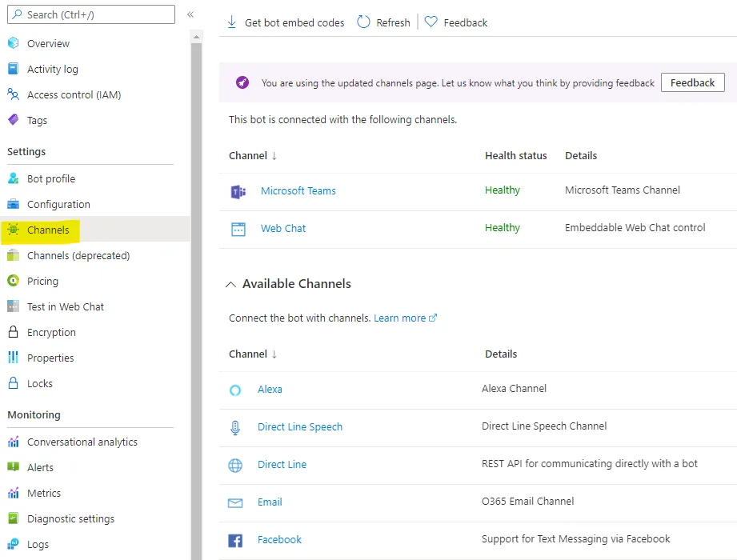Sort connected channels by Channel column

[253, 155]
